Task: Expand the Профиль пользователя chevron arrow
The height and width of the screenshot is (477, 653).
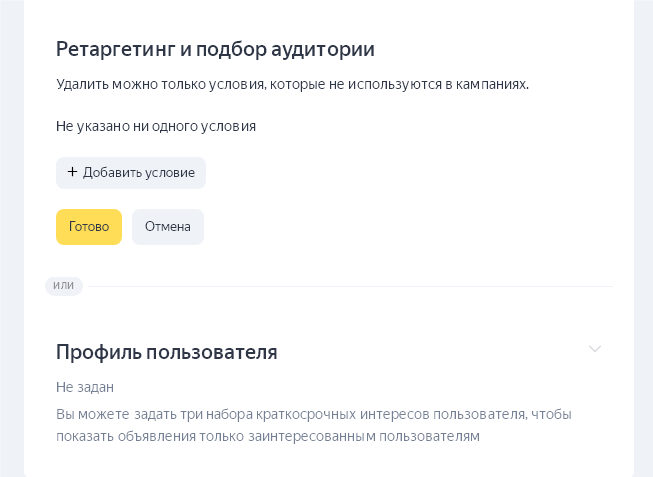Action: 595,349
